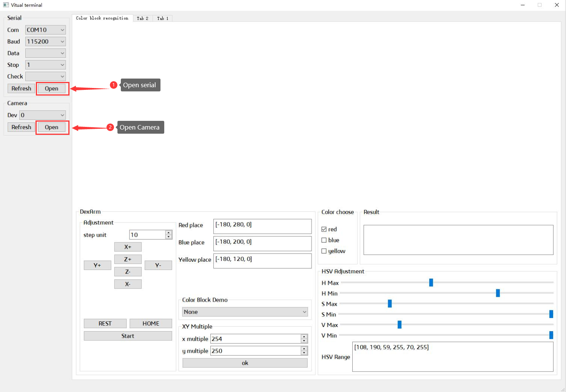Enable the blue color checkbox
Viewport: 566px width, 392px height.
pos(324,240)
